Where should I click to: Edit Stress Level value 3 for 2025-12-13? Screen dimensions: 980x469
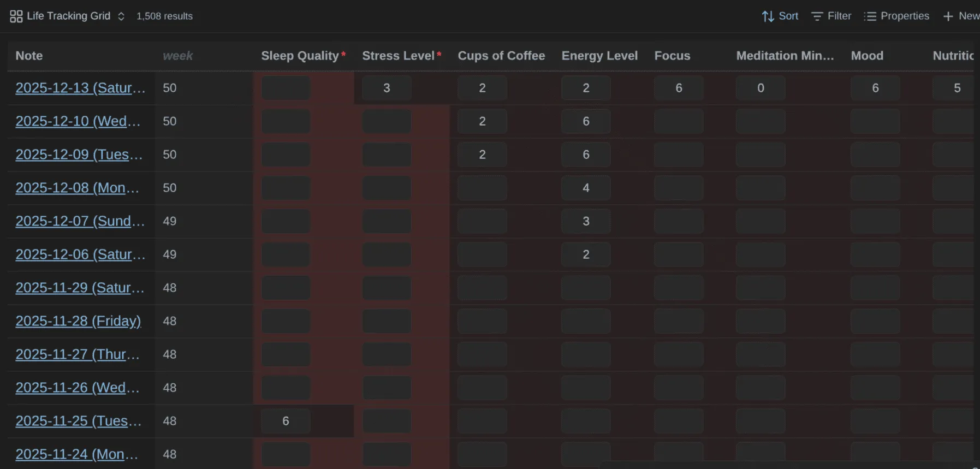tap(387, 88)
